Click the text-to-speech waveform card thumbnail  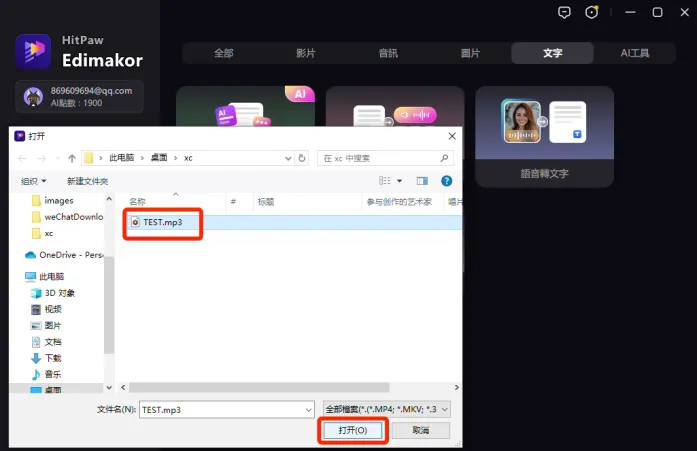tap(395, 107)
